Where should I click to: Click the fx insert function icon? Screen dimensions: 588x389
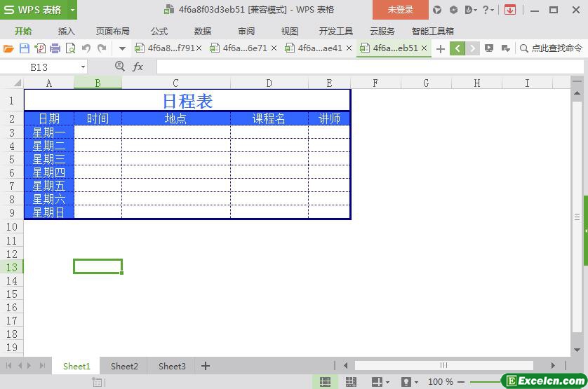138,67
